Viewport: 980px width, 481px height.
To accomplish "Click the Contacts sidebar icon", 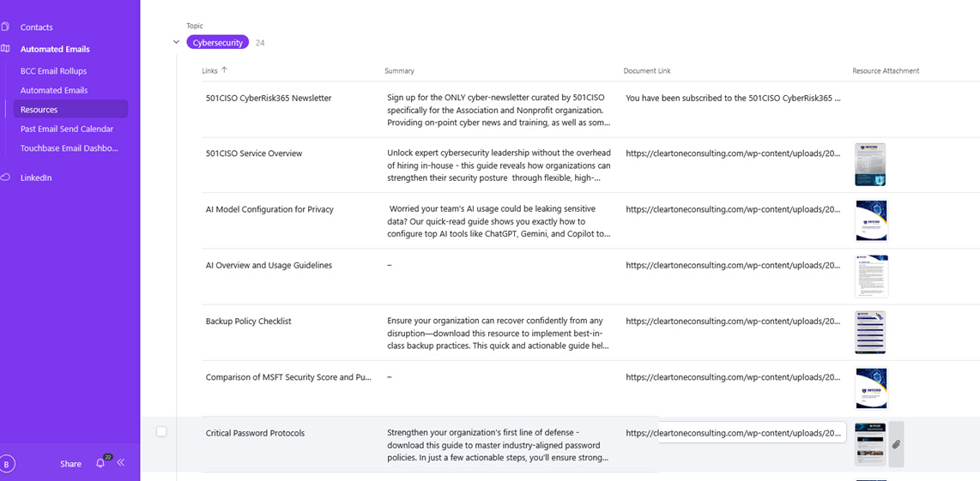I will (5, 27).
